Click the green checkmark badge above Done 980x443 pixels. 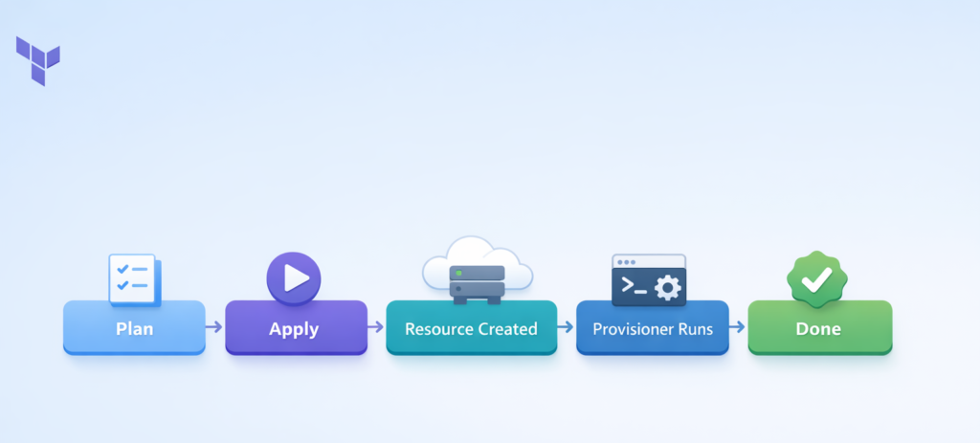pyautogui.click(x=815, y=278)
